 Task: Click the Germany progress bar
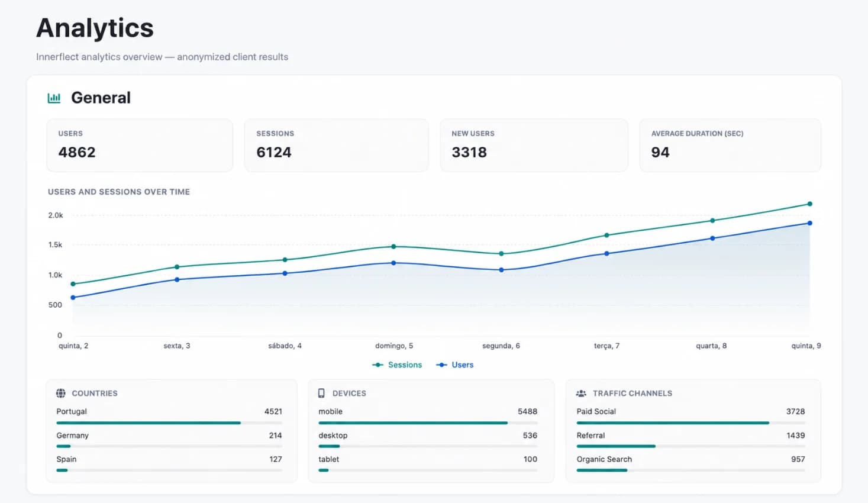coord(169,446)
